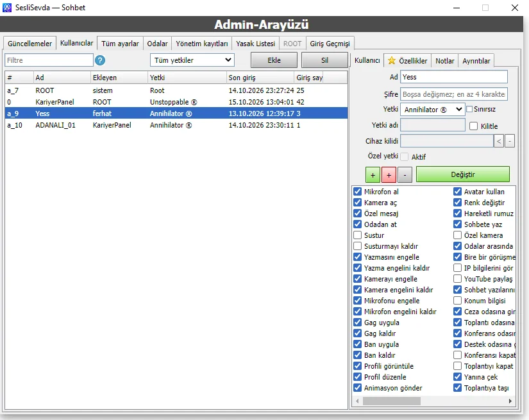Click the left arrow of horizontal scrollbar
The width and height of the screenshot is (529, 420).
tap(357, 401)
